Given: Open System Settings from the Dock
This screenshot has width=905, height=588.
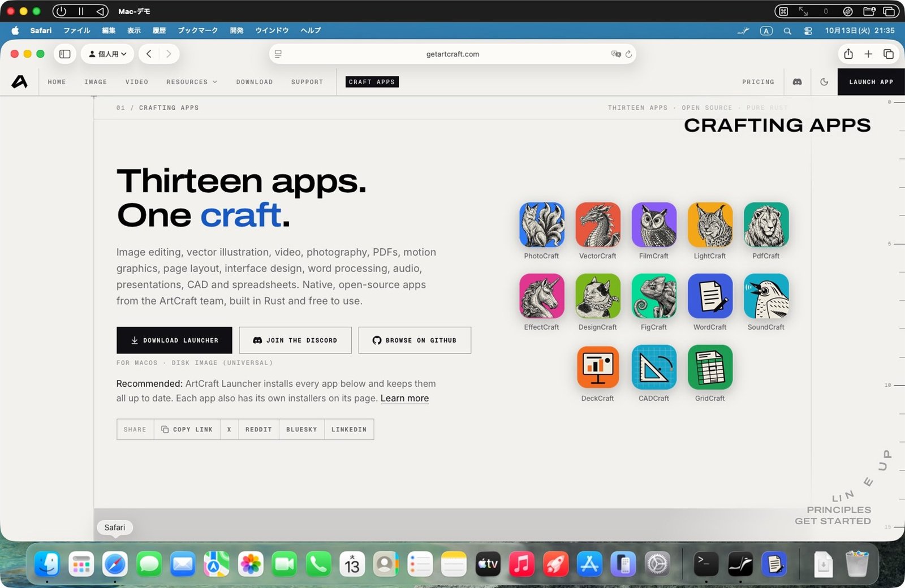Looking at the screenshot, I should [657, 564].
